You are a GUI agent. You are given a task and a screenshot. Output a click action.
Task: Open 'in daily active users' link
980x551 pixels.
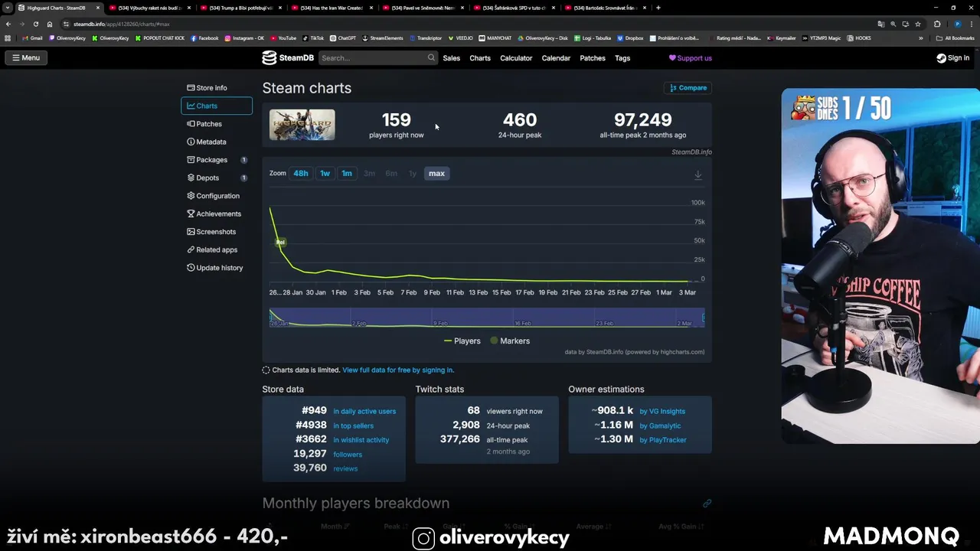pos(364,411)
